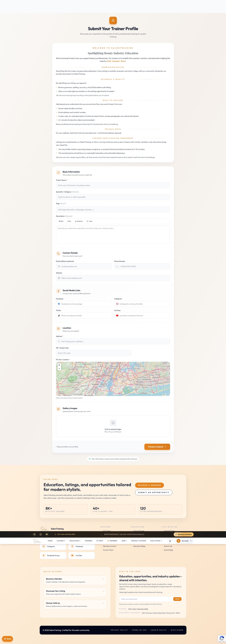The width and height of the screenshot is (226, 644).
Task: Open Partner With Us quick action
Action: (75, 604)
